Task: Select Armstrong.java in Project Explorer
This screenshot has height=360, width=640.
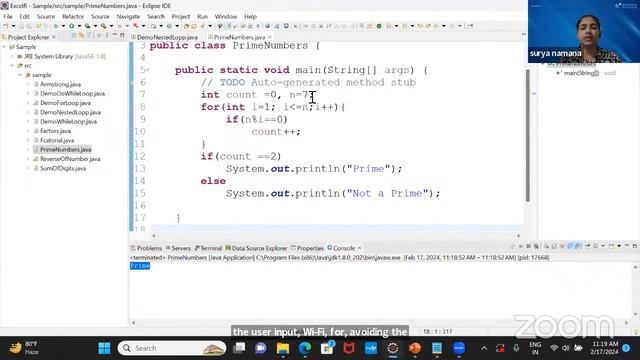Action: tap(60, 84)
